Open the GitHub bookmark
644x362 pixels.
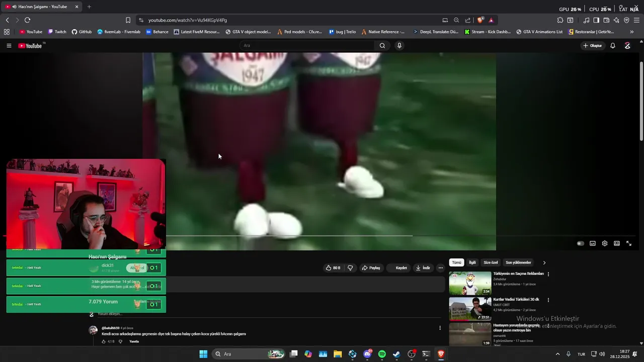[x=82, y=32]
